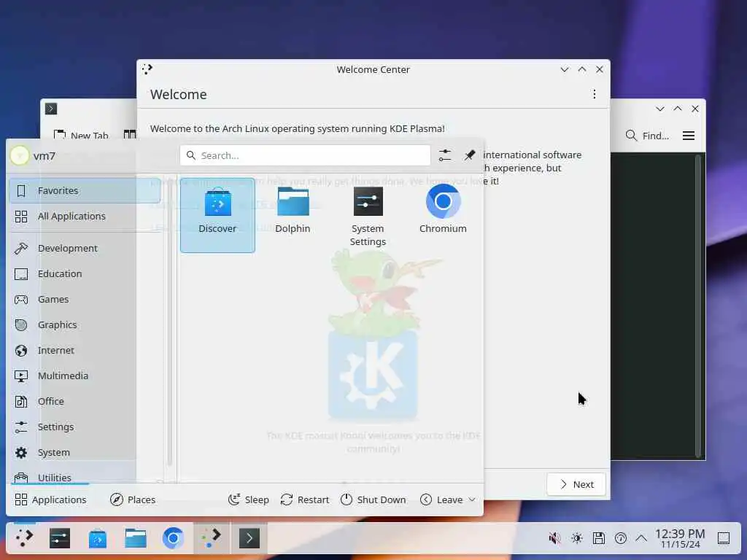
Task: Open Discover from the taskbar
Action: 98,538
